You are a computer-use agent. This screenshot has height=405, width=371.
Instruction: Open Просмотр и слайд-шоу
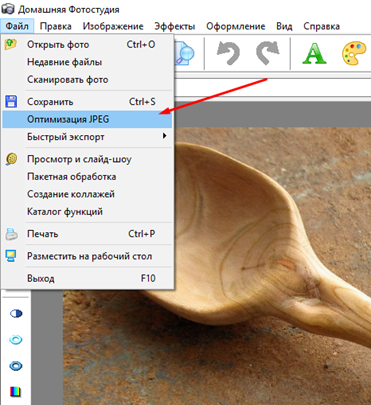(87, 159)
